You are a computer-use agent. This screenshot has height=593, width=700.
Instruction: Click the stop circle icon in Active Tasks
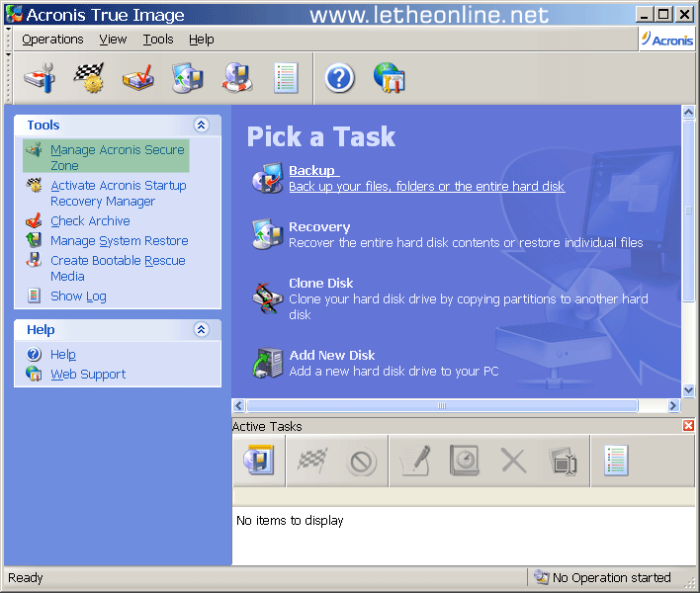tap(361, 462)
